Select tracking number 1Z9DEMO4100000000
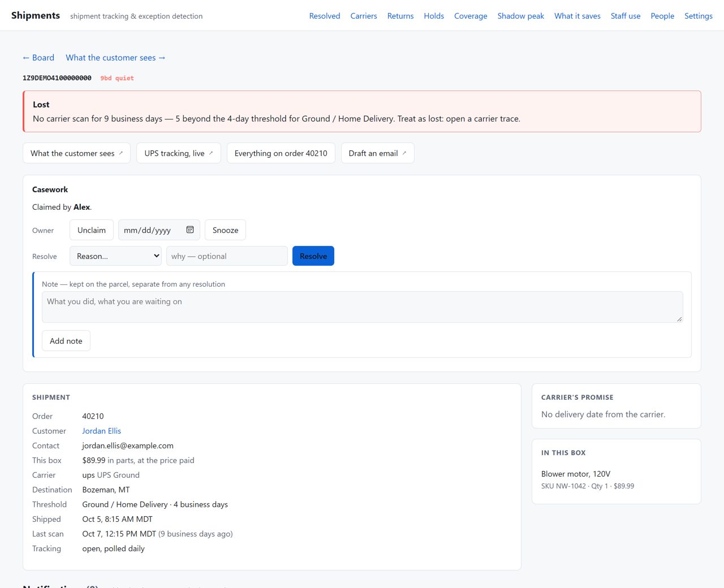Image resolution: width=724 pixels, height=588 pixels. 57,78
